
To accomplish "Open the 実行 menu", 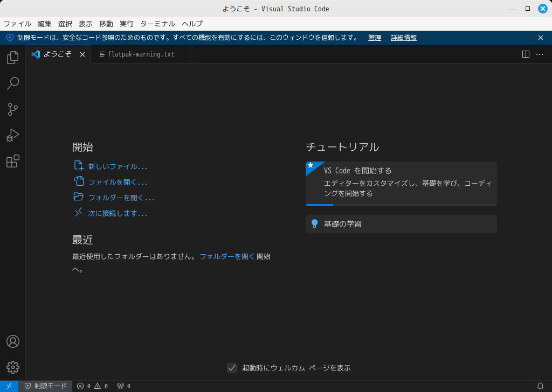I will [127, 24].
